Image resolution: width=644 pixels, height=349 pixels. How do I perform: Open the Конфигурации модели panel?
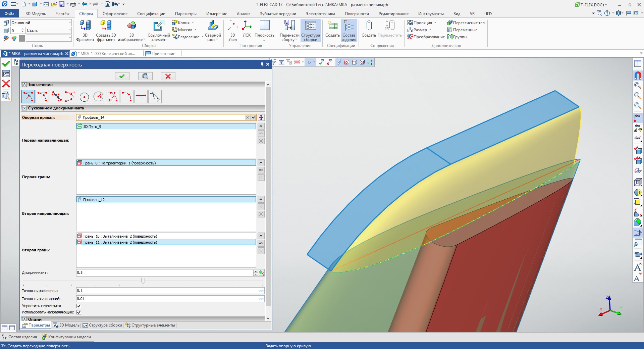66,337
